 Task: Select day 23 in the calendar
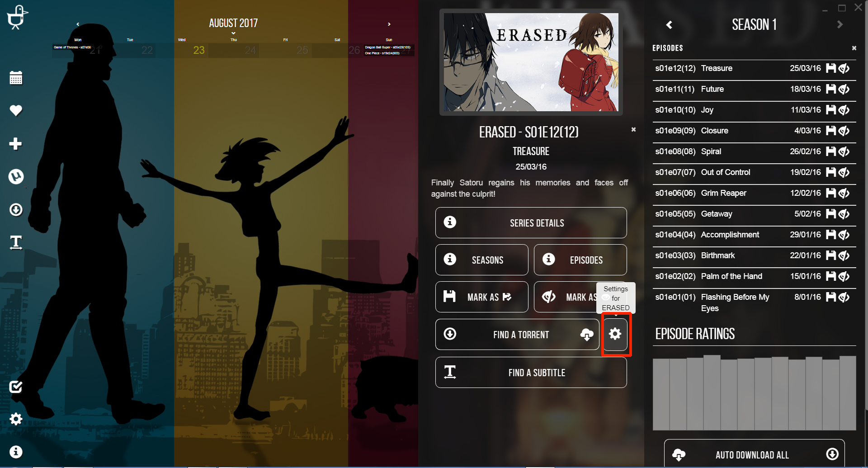coord(199,50)
